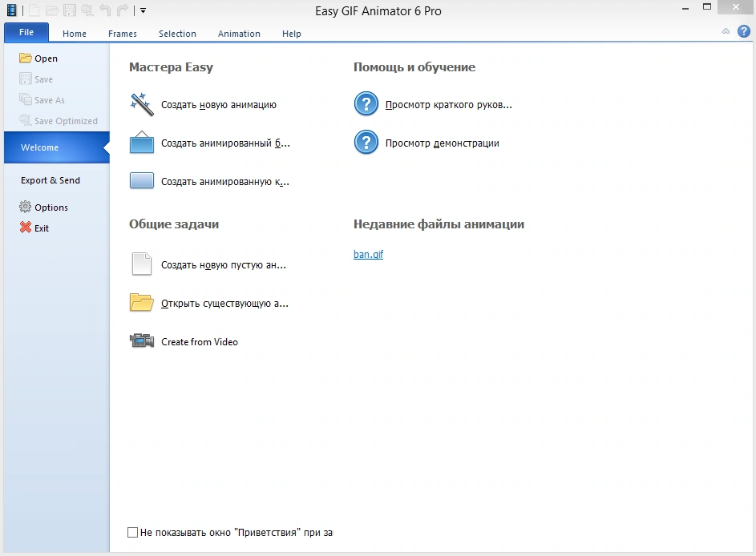756x556 pixels.
Task: Click the Save Optimized quick-access icon
Action: pos(87,10)
